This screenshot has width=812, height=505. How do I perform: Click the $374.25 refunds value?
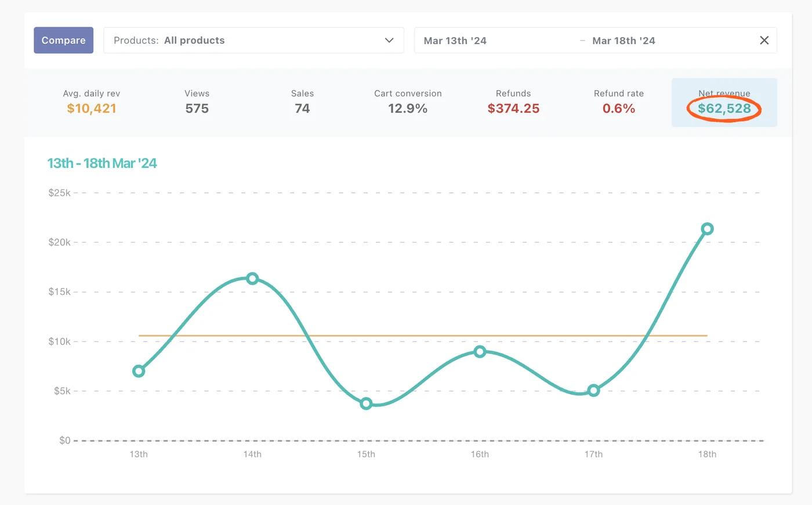(x=513, y=109)
